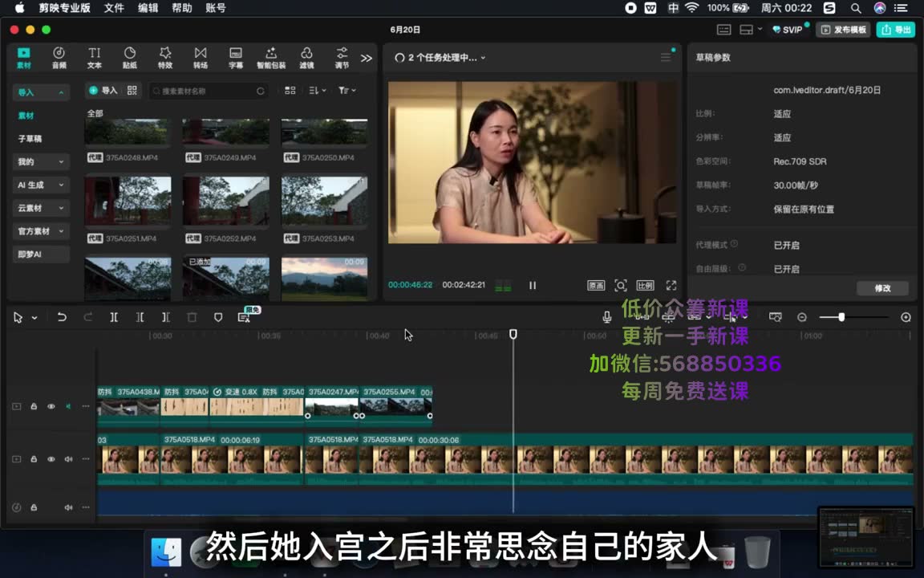Zoom in the timeline

point(906,317)
